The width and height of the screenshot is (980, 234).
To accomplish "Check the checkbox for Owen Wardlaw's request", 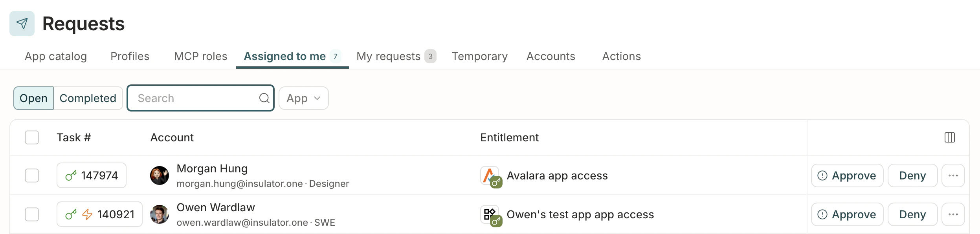I will click(32, 214).
